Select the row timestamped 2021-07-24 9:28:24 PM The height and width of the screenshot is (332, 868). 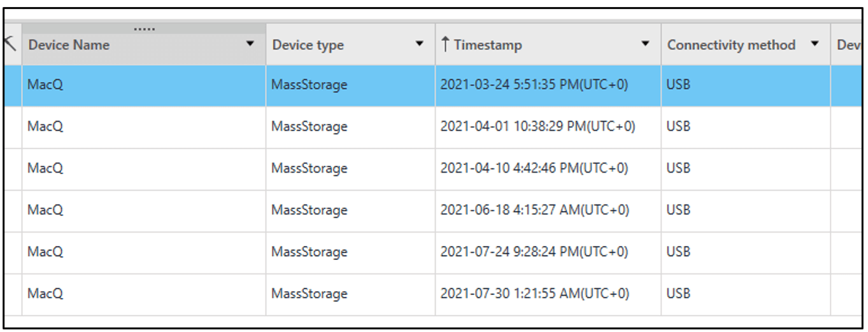433,252
